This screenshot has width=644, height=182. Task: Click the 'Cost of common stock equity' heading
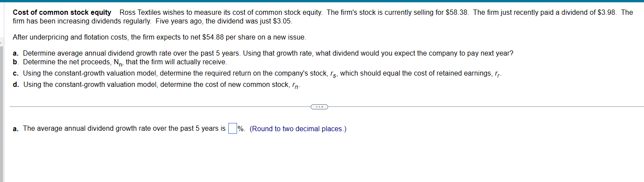click(62, 13)
